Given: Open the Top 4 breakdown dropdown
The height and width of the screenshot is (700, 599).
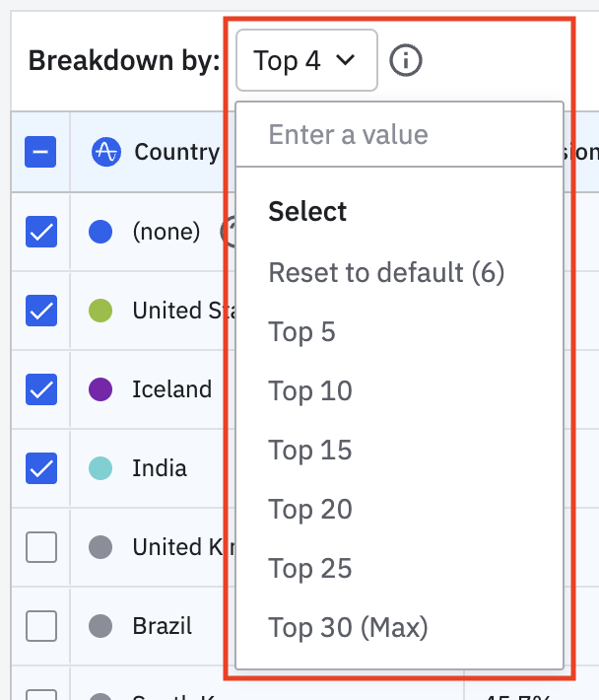Looking at the screenshot, I should [305, 61].
